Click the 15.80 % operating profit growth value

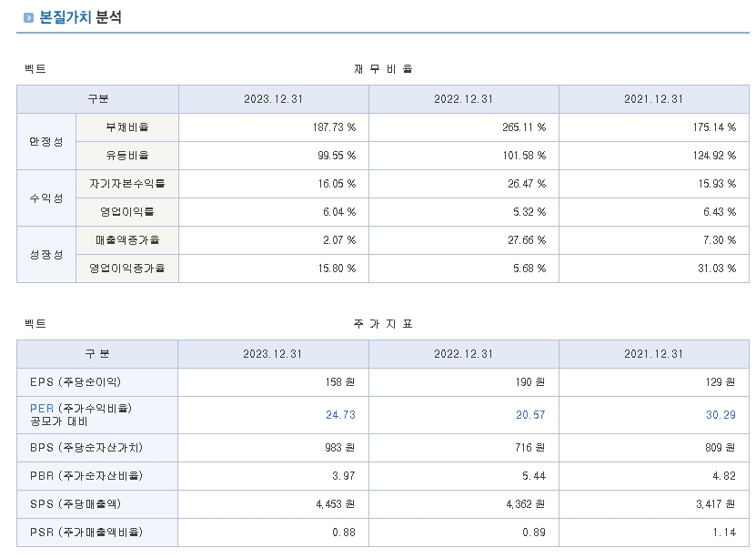[x=337, y=269]
